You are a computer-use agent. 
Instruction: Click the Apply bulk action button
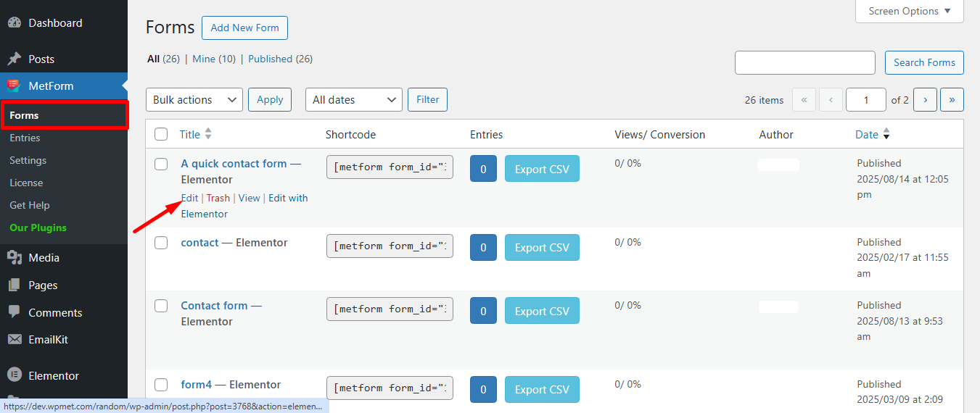270,100
